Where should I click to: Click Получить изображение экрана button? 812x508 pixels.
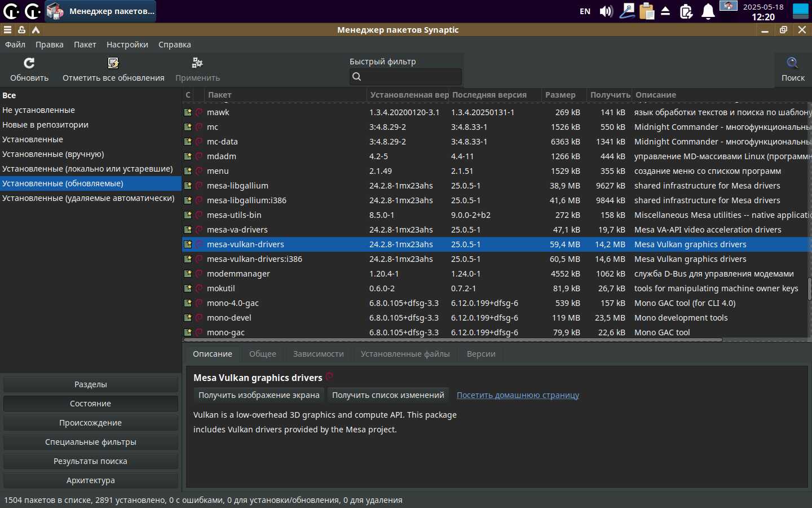tap(259, 395)
